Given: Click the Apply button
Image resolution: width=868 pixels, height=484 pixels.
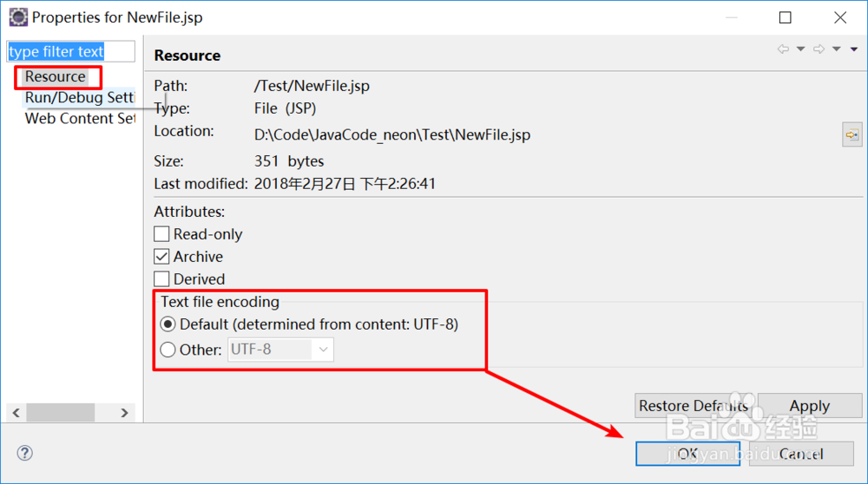Looking at the screenshot, I should point(809,405).
